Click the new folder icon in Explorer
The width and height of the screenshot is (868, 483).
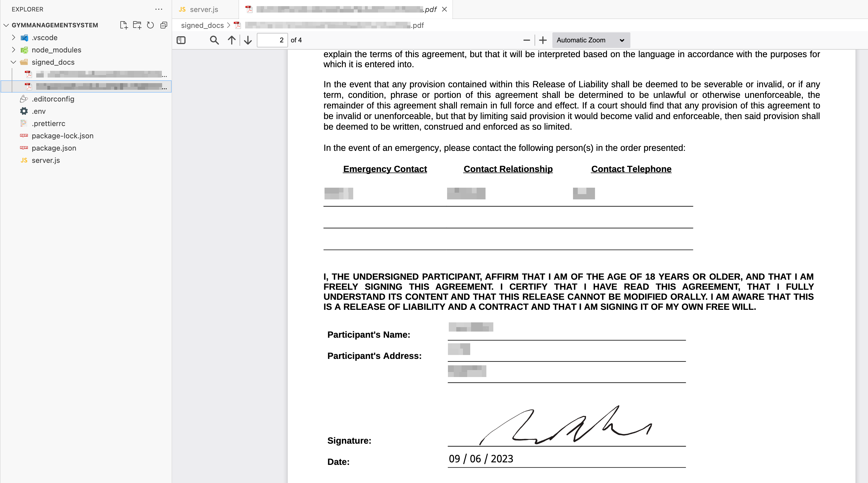(137, 25)
